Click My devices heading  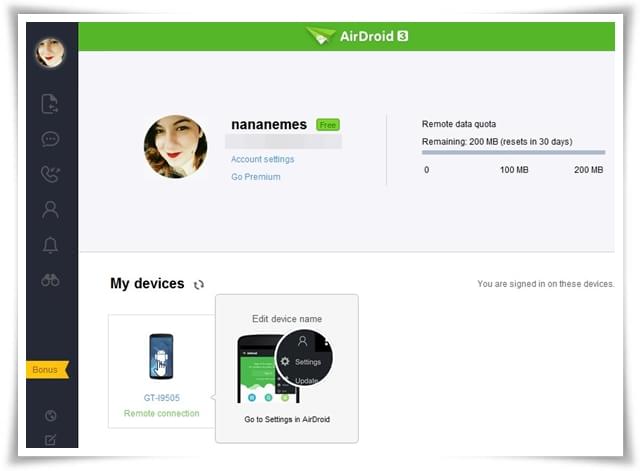(x=147, y=283)
